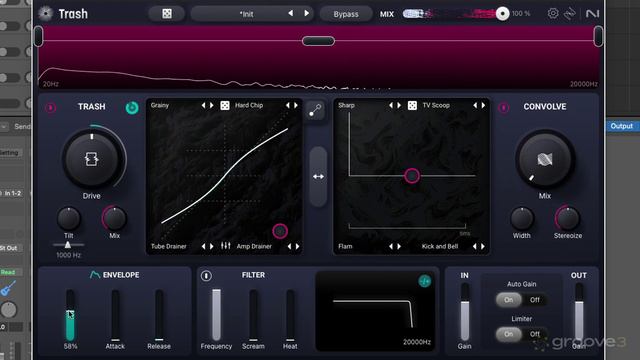The width and height of the screenshot is (640, 360).
Task: Adjust the Heat slider
Action: pos(290,315)
